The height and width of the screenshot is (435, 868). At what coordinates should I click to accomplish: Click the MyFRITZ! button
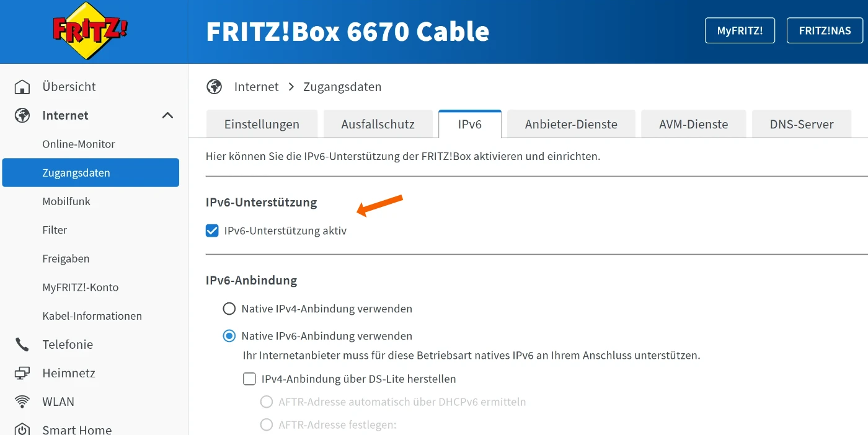tap(740, 30)
